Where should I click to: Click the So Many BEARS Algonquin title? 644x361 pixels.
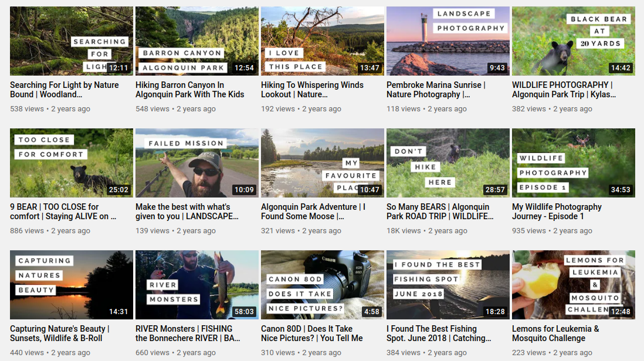coord(440,212)
